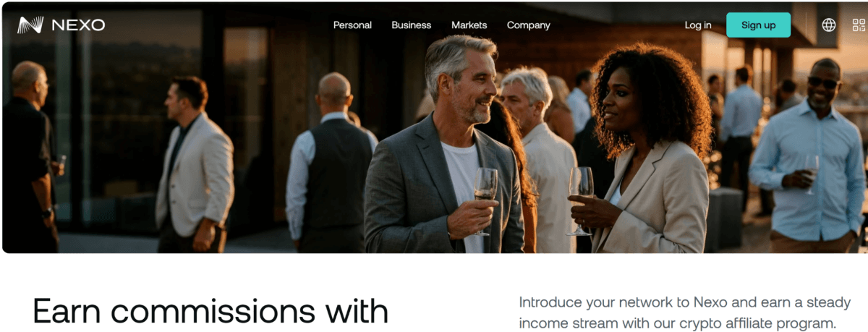Viewport: 868px width, 332px height.
Task: Click the NEXO wordmark text
Action: tap(78, 25)
